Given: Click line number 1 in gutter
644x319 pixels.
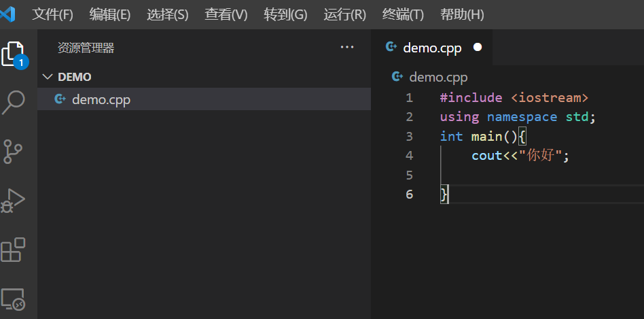Looking at the screenshot, I should tap(409, 98).
